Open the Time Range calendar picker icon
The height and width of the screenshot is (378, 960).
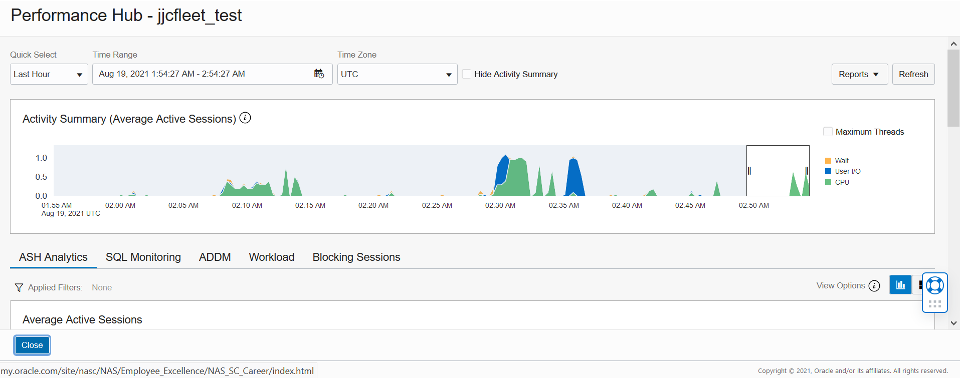click(319, 74)
